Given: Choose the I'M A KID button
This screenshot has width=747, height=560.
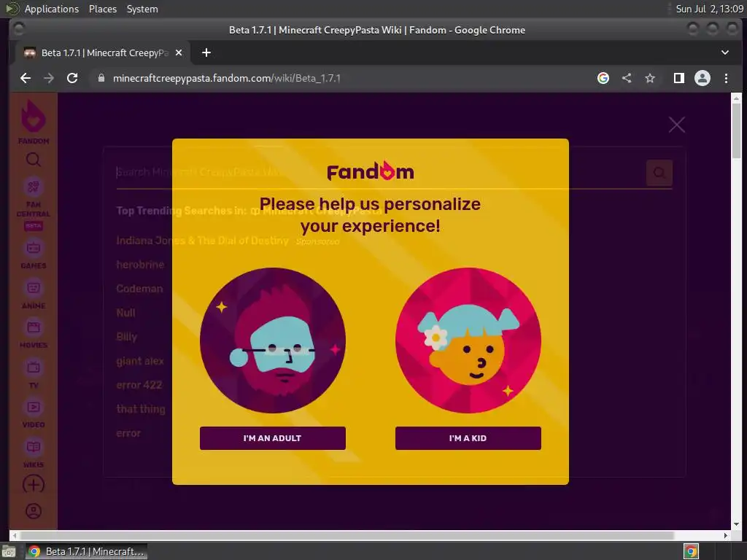Looking at the screenshot, I should click(468, 438).
